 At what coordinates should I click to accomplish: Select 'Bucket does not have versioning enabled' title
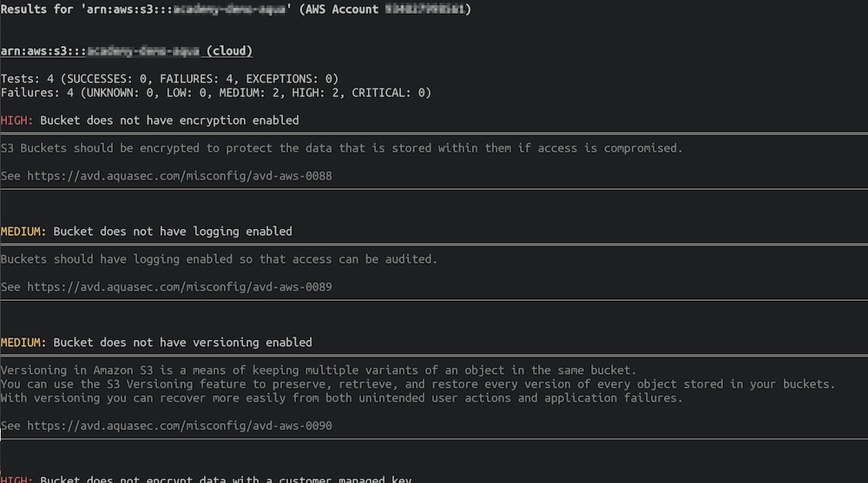click(182, 343)
